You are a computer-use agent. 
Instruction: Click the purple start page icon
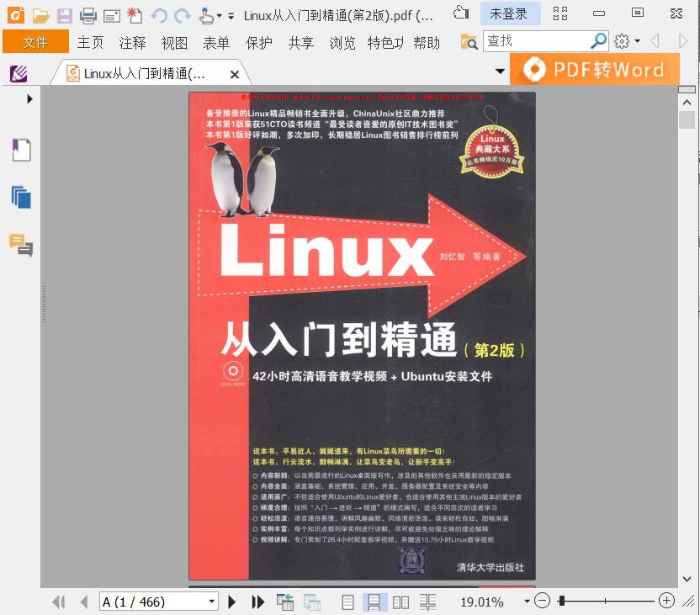[x=19, y=74]
